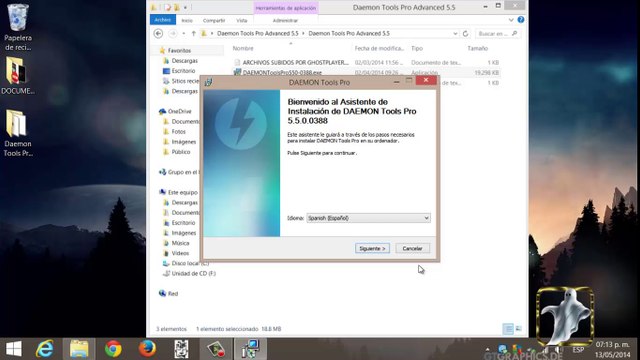The height and width of the screenshot is (360, 640).
Task: Click the Explorer forward arrow
Action: pyautogui.click(x=173, y=33)
